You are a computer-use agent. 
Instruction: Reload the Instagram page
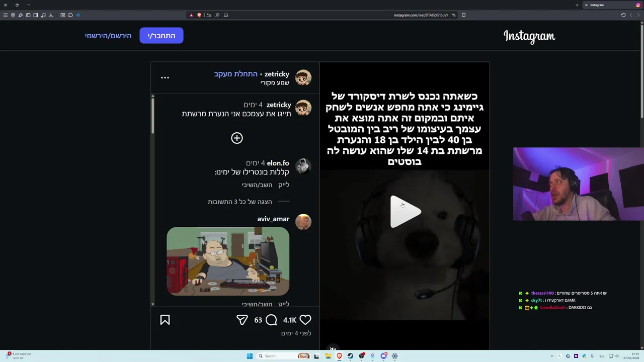point(623,15)
